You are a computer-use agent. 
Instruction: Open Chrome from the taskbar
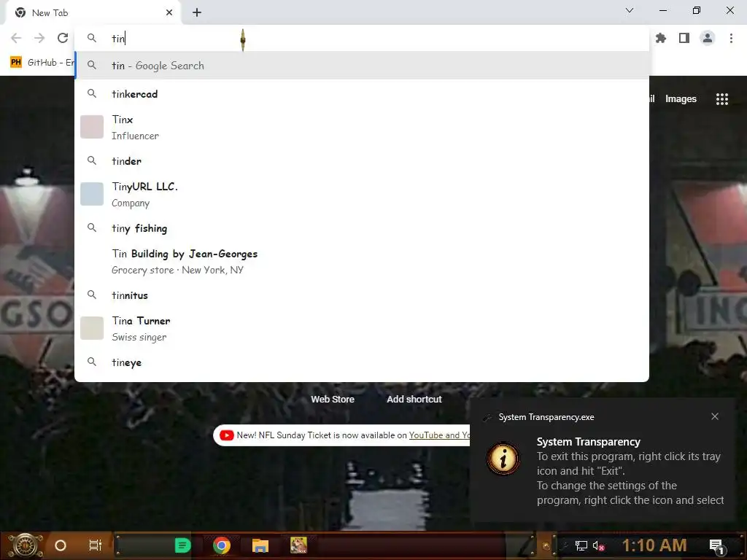click(x=222, y=545)
